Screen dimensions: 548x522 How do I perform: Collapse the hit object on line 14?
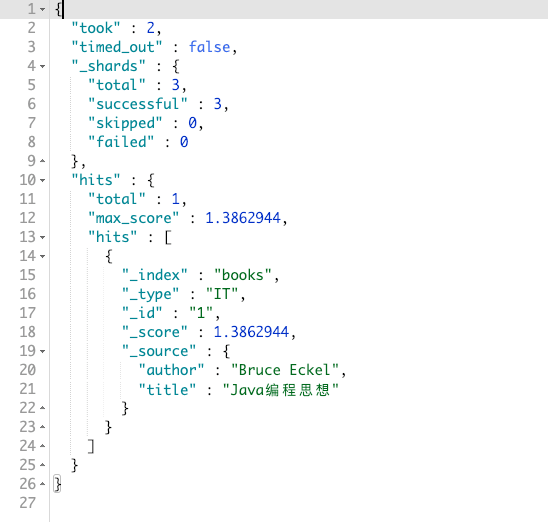[42, 256]
